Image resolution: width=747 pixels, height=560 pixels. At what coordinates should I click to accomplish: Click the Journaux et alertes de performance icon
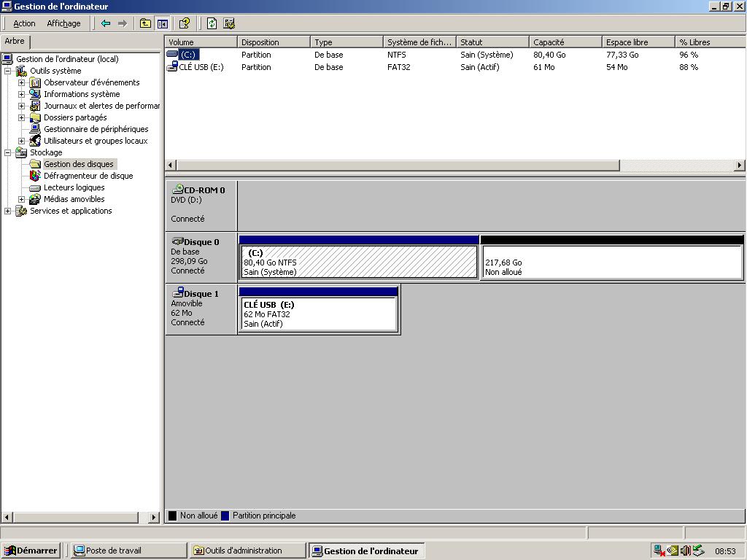[35, 106]
